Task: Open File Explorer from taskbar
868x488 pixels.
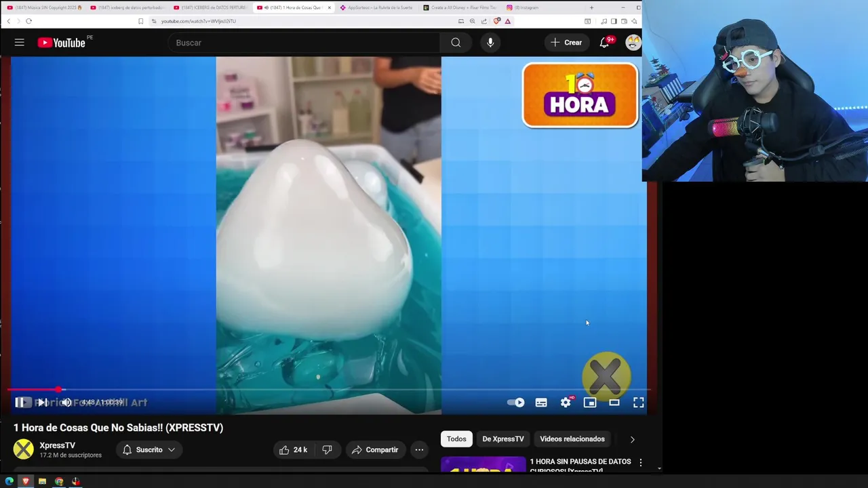Action: coord(42,481)
